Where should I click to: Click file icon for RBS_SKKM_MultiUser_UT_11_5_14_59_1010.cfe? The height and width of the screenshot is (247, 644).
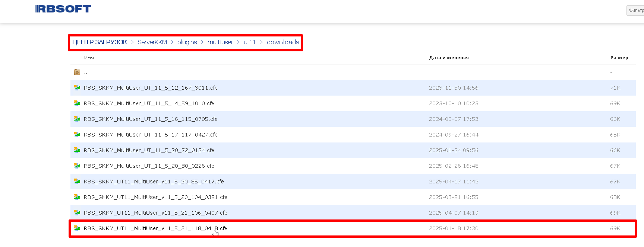click(77, 103)
